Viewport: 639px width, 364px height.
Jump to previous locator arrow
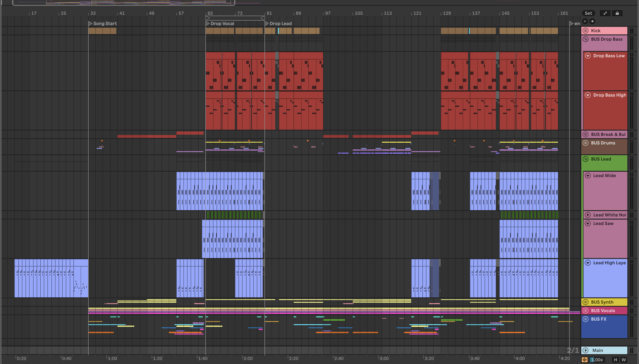point(585,21)
